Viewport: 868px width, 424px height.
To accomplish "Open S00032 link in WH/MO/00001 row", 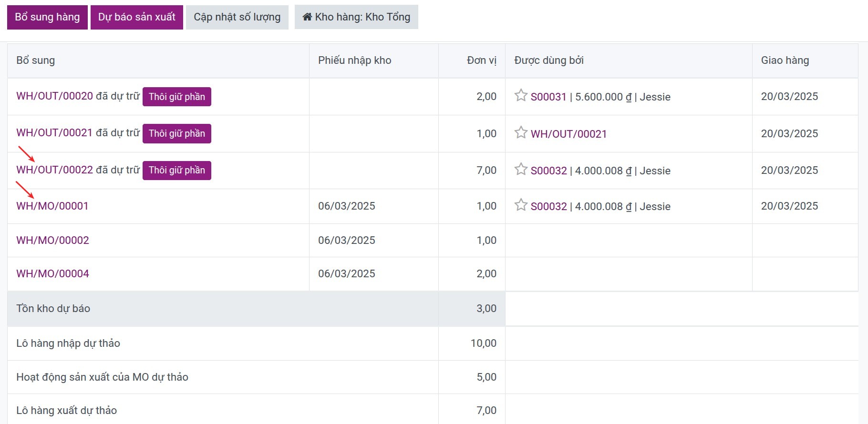I will click(x=548, y=207).
